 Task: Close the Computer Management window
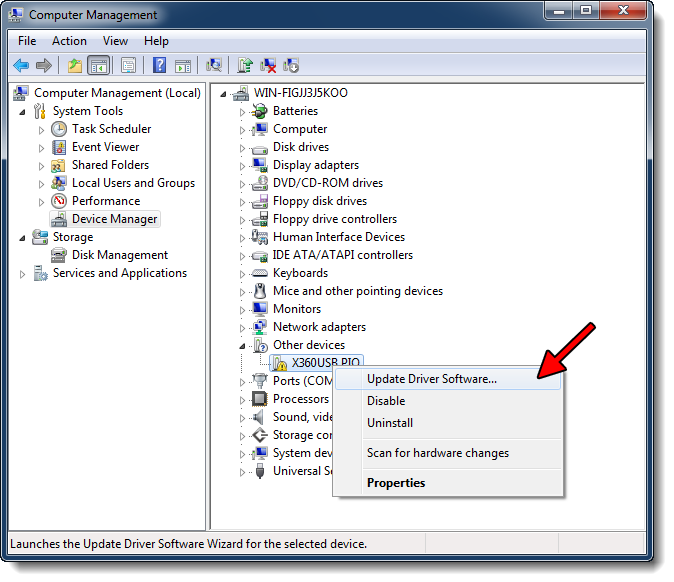[623, 11]
